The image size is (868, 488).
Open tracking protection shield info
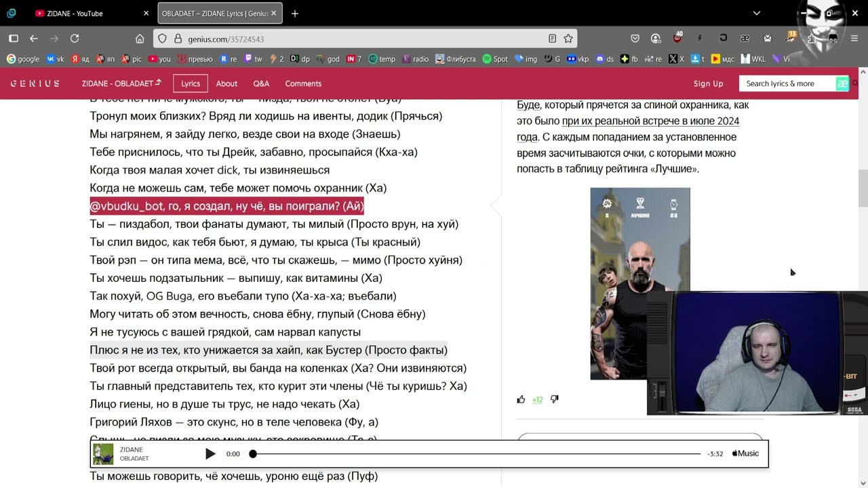tap(162, 39)
